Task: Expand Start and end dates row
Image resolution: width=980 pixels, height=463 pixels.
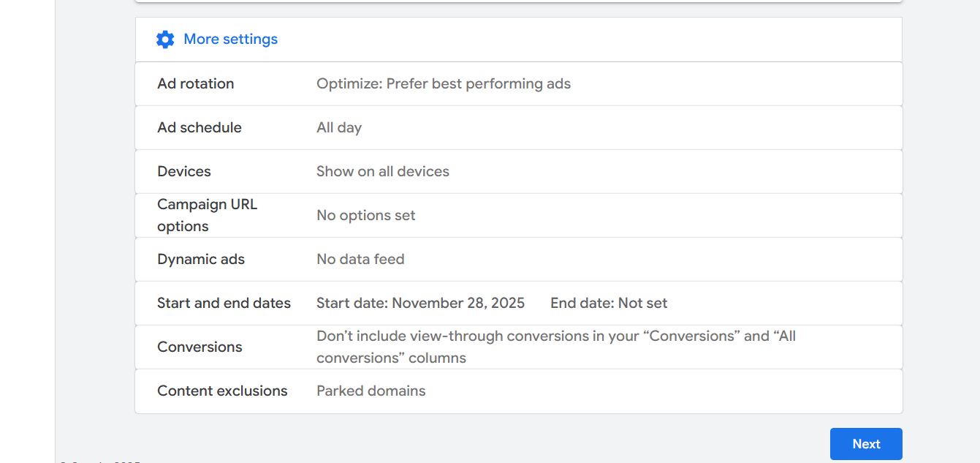Action: pos(224,304)
